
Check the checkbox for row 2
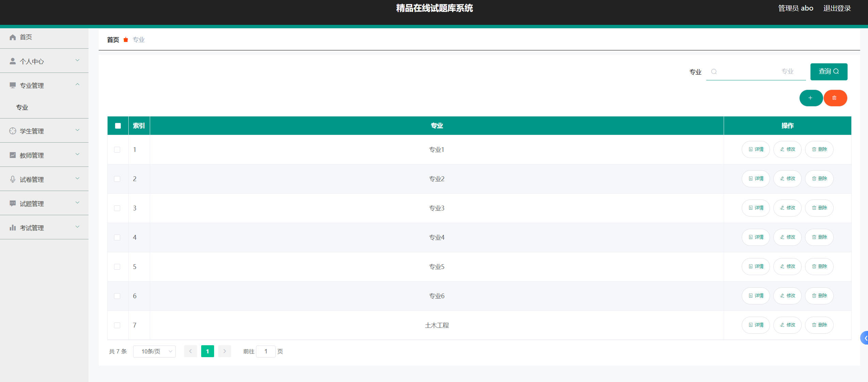117,179
